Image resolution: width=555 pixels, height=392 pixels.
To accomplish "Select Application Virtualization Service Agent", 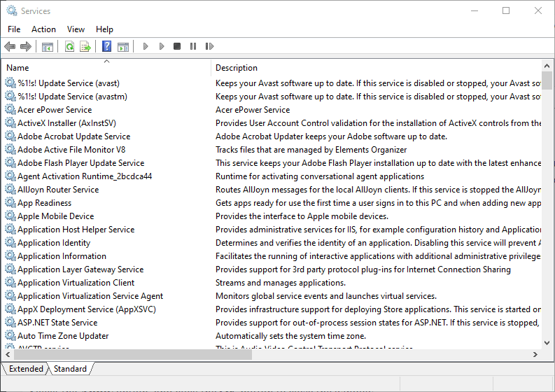I will pos(90,295).
